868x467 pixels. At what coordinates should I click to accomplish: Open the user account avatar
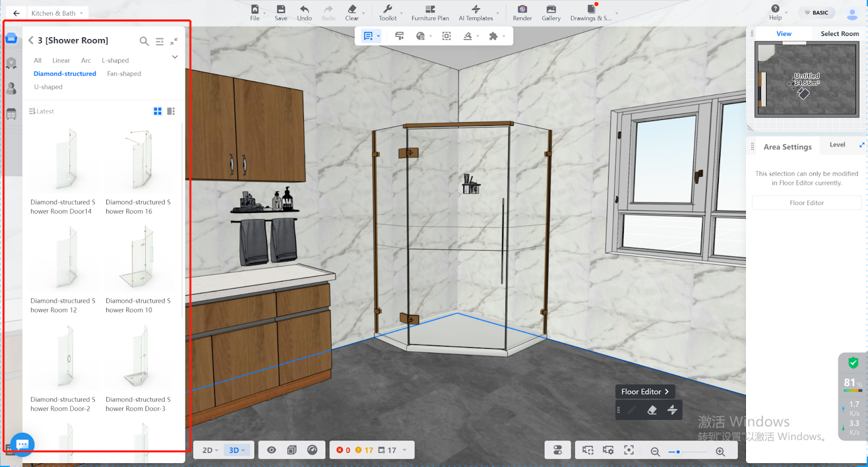click(852, 14)
